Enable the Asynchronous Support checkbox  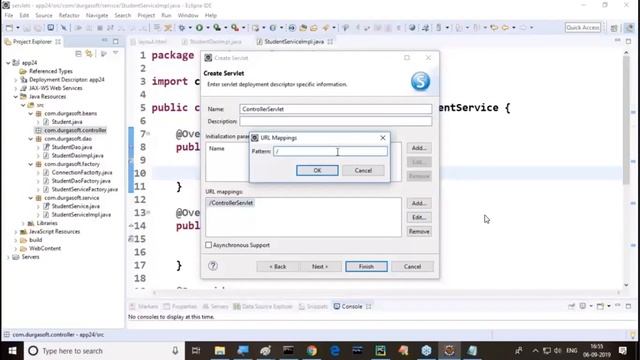(209, 245)
